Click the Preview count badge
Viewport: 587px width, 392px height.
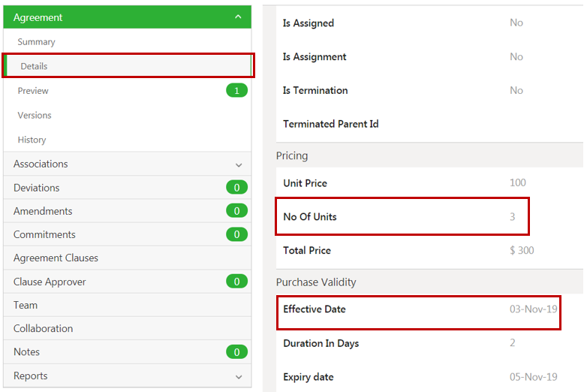click(236, 91)
